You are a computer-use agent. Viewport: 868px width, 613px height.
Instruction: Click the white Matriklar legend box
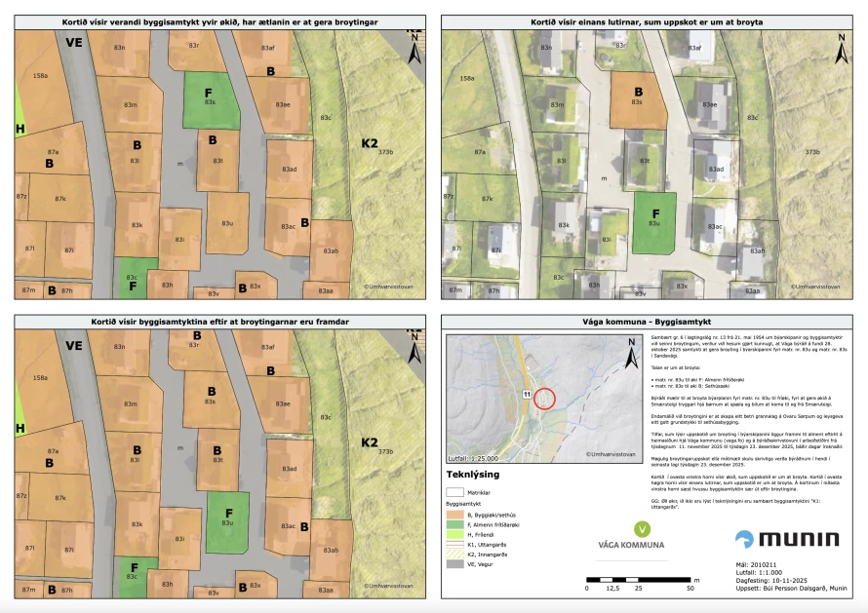[454, 492]
